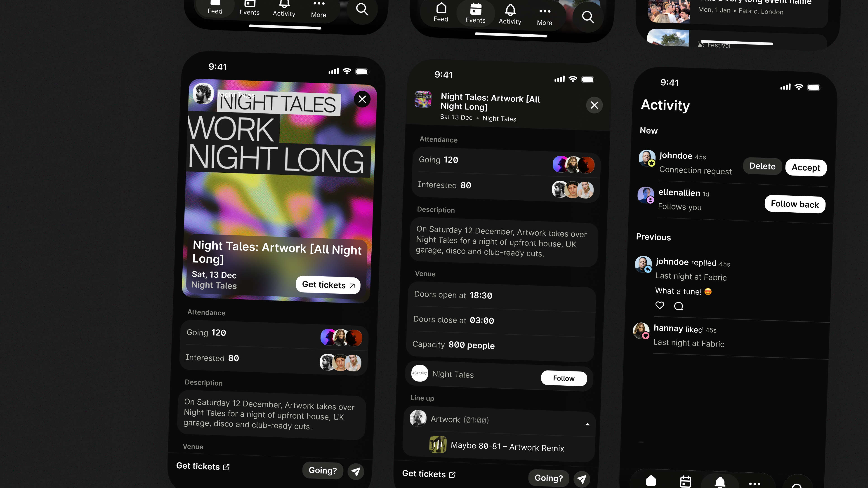The width and height of the screenshot is (868, 488).
Task: Tap three-dots More in Activity phone nav
Action: tap(754, 484)
